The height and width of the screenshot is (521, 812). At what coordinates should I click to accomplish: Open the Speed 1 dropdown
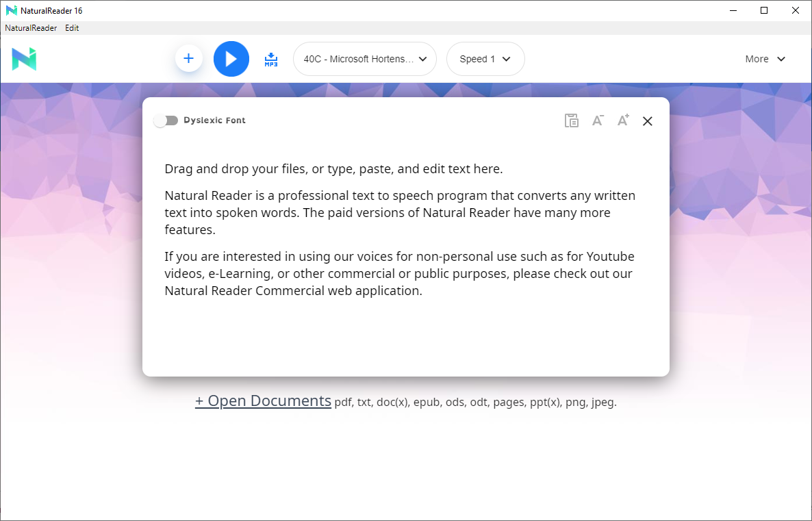[485, 59]
